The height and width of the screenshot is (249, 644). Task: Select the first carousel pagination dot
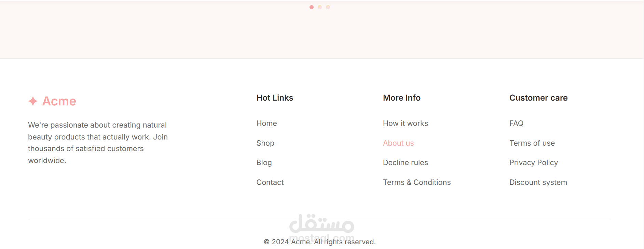pyautogui.click(x=312, y=7)
